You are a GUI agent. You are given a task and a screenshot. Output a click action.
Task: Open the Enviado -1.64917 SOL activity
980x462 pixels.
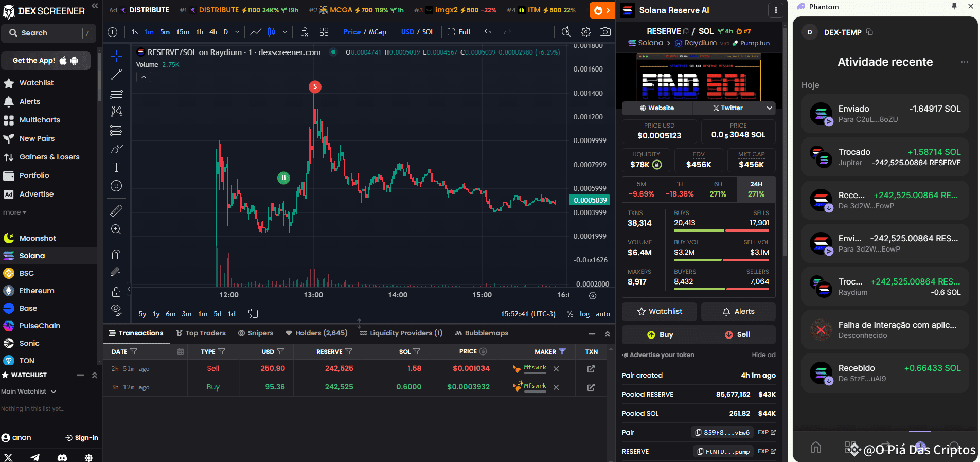coord(885,114)
